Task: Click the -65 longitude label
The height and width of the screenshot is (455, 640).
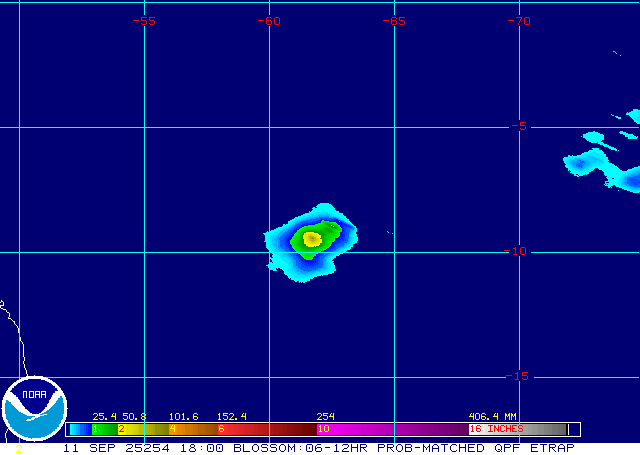Action: (x=394, y=21)
